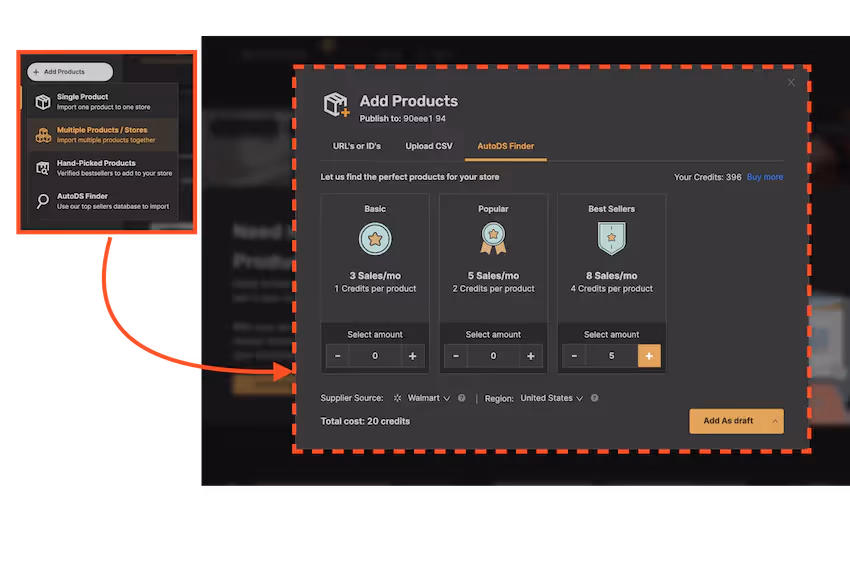Switch to the Upload CSV tab
The width and height of the screenshot is (850, 567).
tap(429, 146)
